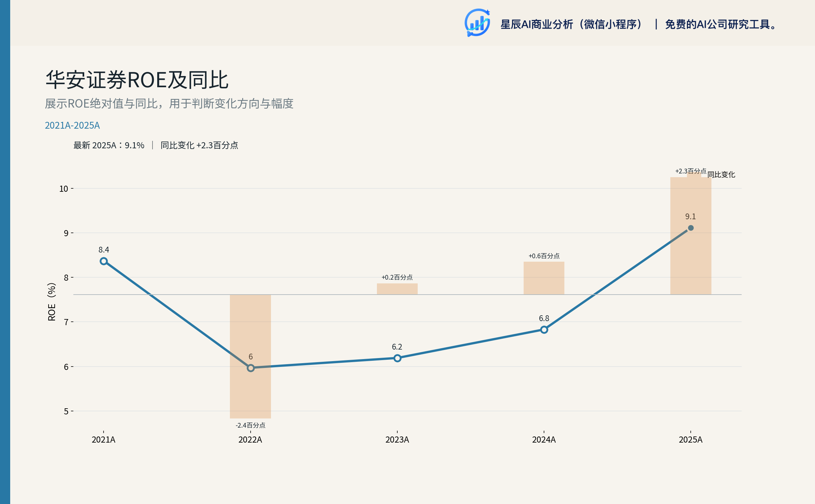Click the small 2023A change bar

[x=397, y=289]
